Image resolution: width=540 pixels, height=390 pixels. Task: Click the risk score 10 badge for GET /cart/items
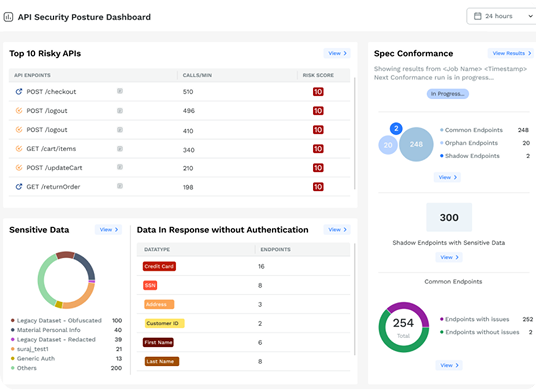pyautogui.click(x=318, y=148)
